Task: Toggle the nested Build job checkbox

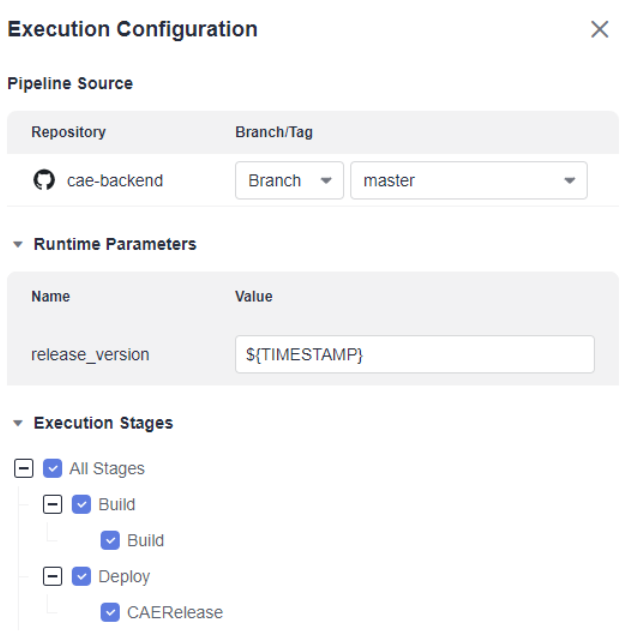Action: [110, 540]
